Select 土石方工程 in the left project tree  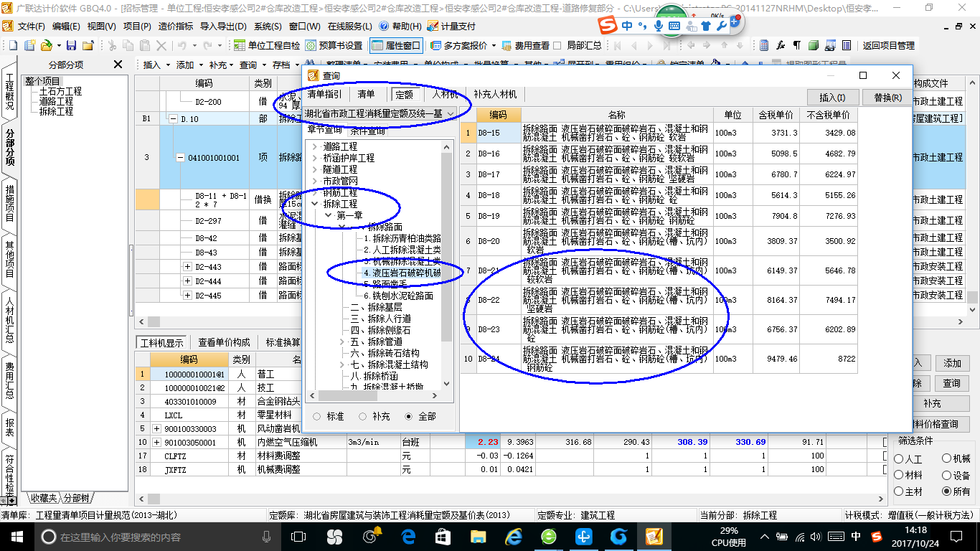(60, 91)
